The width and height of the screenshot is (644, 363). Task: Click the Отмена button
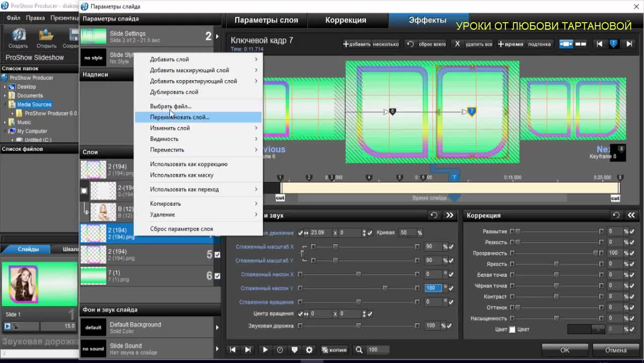coord(616,350)
